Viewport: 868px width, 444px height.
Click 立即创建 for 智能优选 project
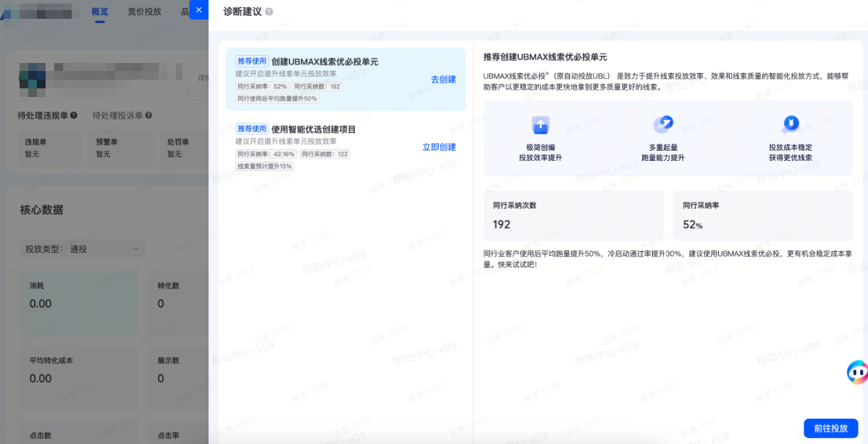[439, 147]
